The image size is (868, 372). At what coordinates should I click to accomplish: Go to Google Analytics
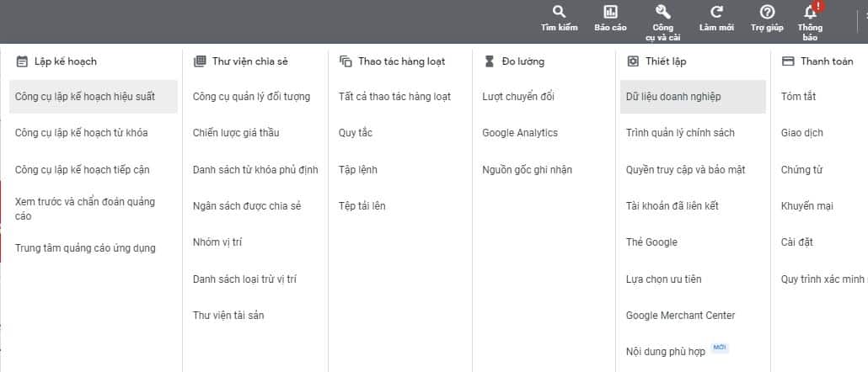click(520, 133)
